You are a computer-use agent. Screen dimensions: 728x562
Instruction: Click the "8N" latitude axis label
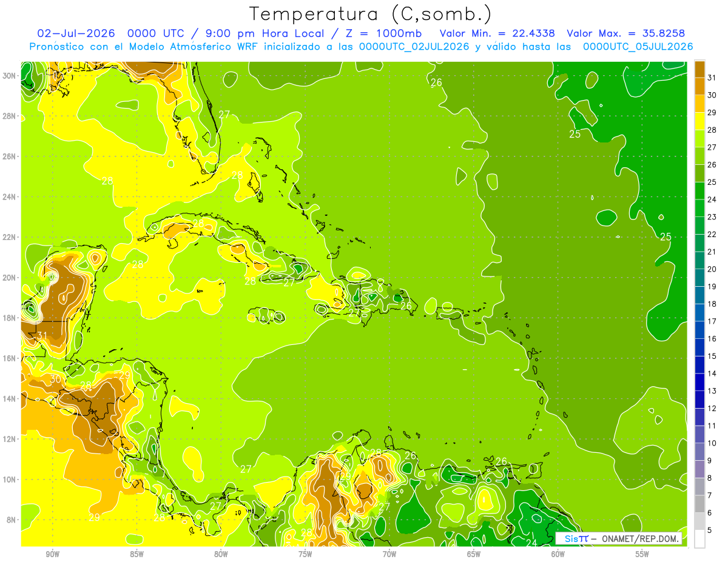(11, 520)
